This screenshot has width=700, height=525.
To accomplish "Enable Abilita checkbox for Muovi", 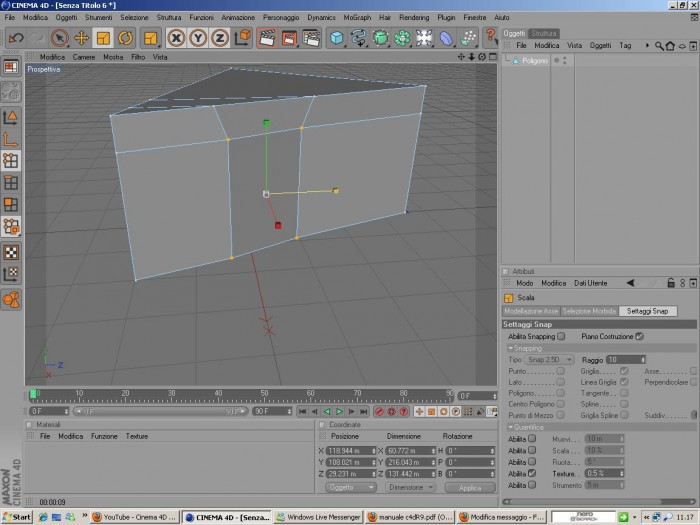I will pos(532,438).
